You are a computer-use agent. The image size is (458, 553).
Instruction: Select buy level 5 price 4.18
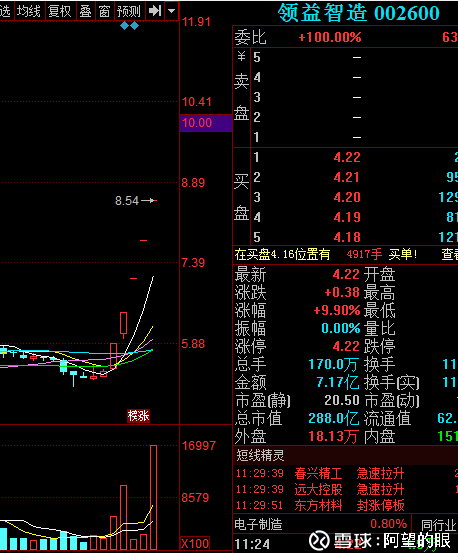click(347, 237)
